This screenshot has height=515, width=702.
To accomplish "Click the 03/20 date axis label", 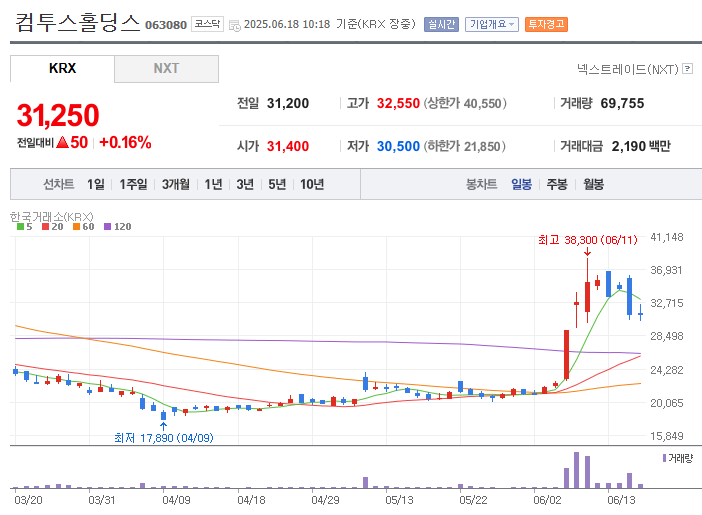I will click(x=28, y=500).
